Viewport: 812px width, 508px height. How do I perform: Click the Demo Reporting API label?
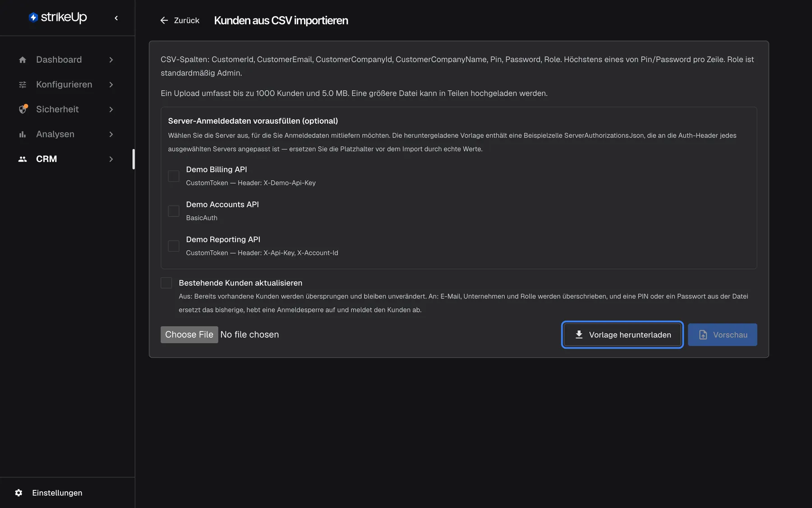pos(223,239)
